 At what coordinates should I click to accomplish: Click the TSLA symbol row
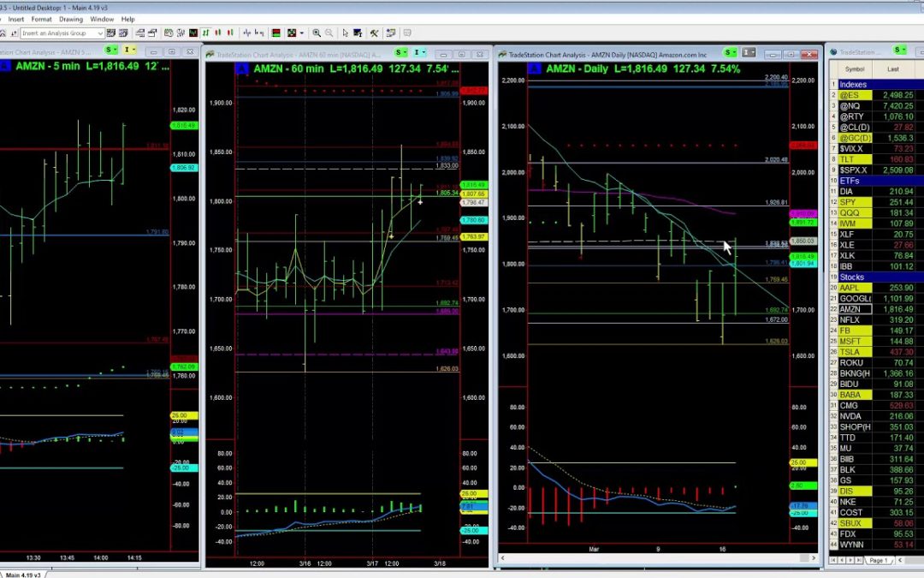(x=850, y=351)
